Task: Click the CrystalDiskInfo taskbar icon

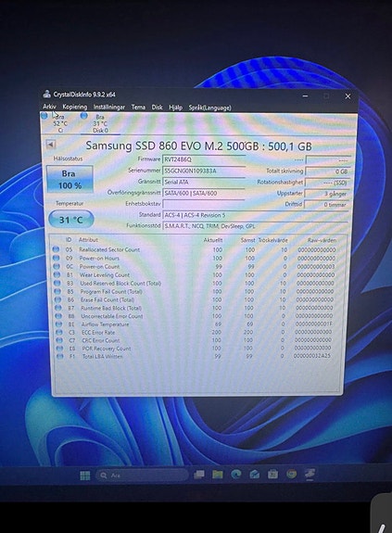Action: 310,473
